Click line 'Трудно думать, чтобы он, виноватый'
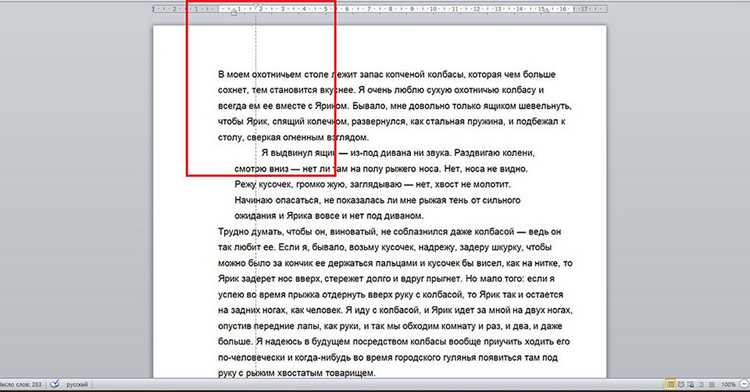Image resolution: width=750 pixels, height=392 pixels. [x=389, y=232]
